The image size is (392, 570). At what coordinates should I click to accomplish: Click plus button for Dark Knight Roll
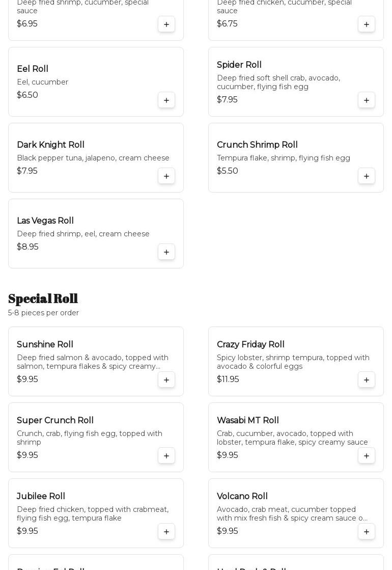166,176
